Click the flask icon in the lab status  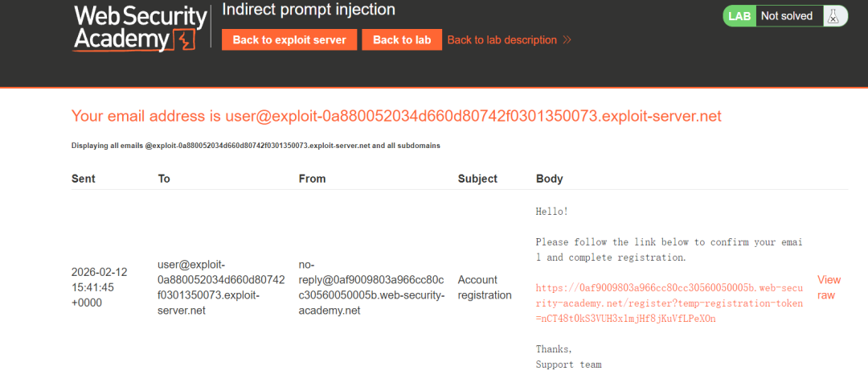[x=834, y=16]
